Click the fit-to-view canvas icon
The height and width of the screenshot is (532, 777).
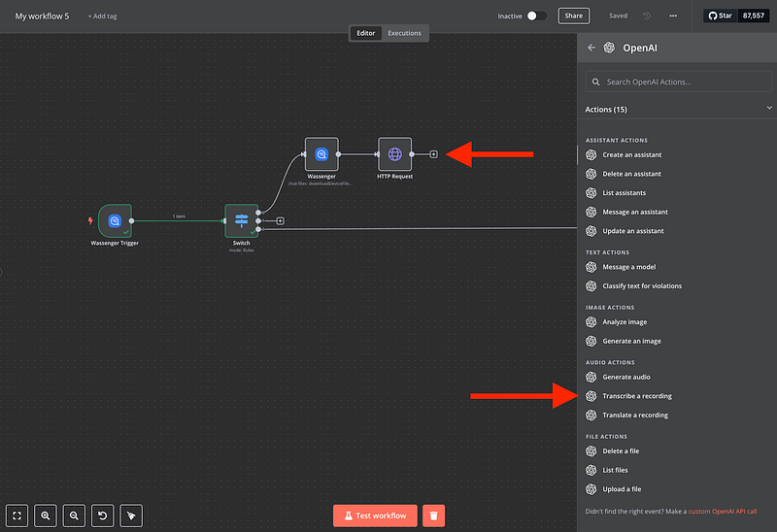click(x=17, y=515)
